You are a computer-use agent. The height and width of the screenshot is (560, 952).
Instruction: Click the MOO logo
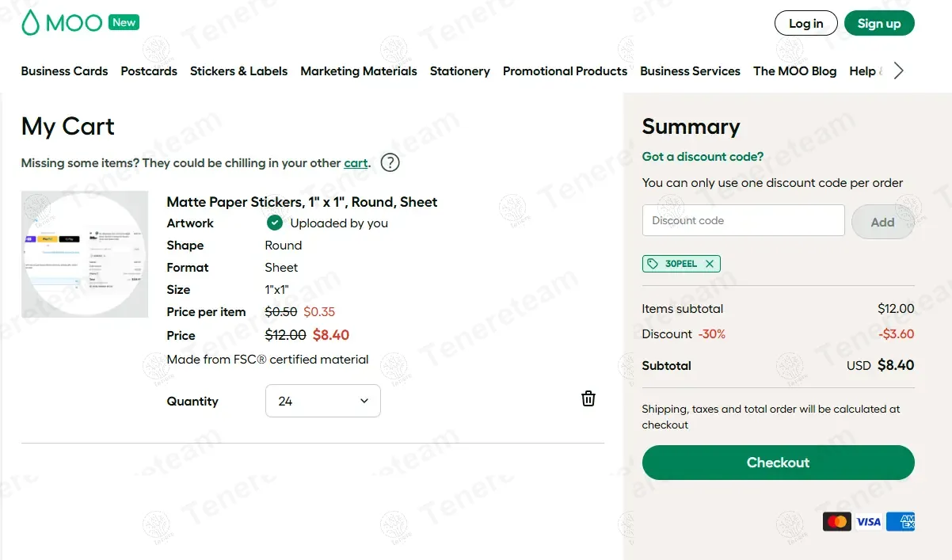coord(62,23)
